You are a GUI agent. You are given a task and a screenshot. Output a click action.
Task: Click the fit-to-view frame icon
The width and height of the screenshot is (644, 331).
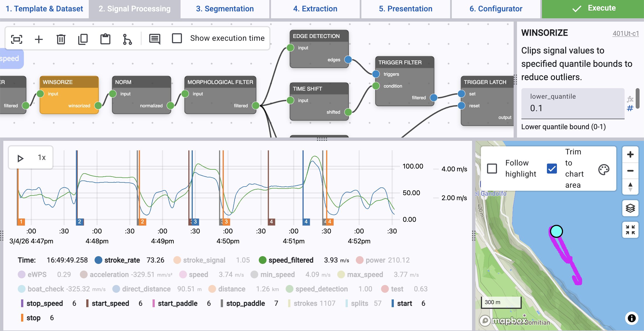click(x=17, y=39)
